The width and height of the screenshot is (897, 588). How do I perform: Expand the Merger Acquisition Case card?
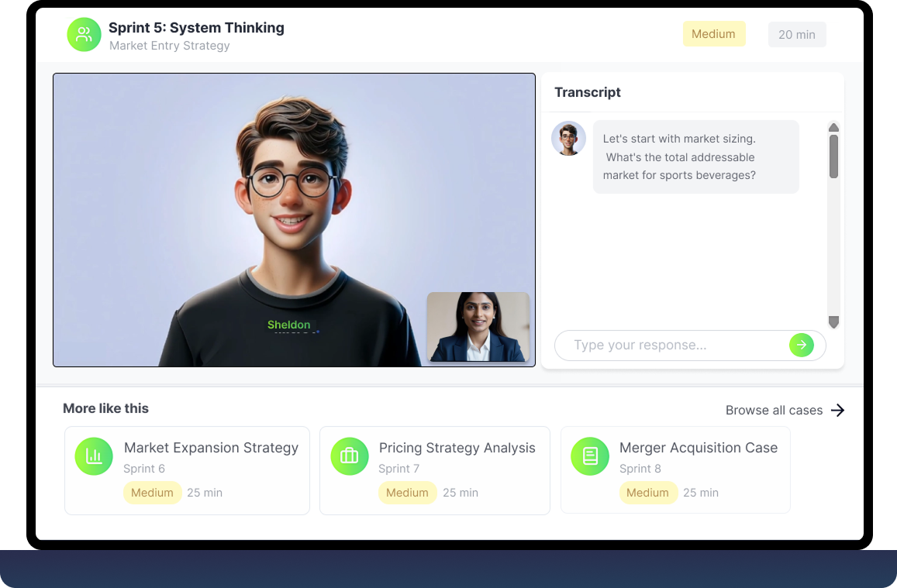674,470
